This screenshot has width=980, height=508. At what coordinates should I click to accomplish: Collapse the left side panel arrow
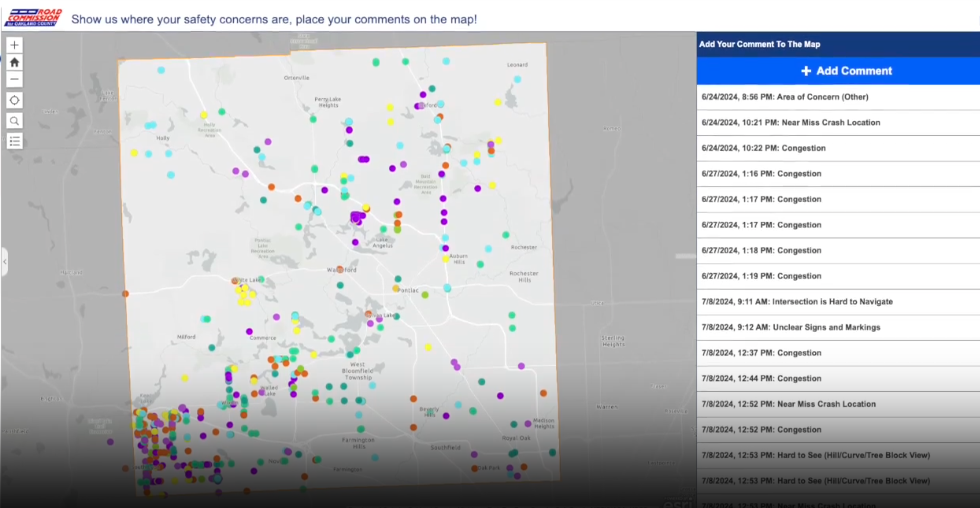click(4, 262)
